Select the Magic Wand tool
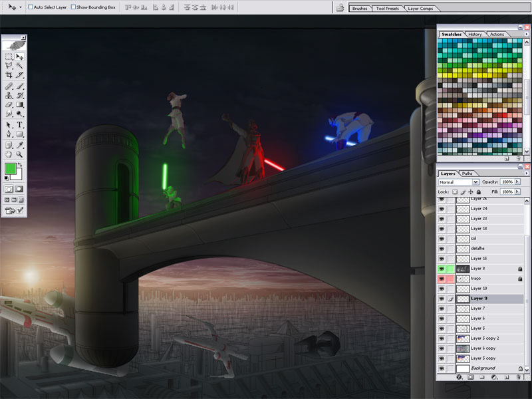 pos(20,65)
